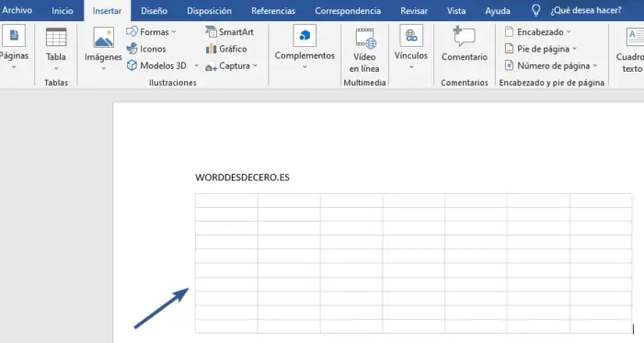Insert an Iconos graphic
644x343 pixels.
coord(146,49)
